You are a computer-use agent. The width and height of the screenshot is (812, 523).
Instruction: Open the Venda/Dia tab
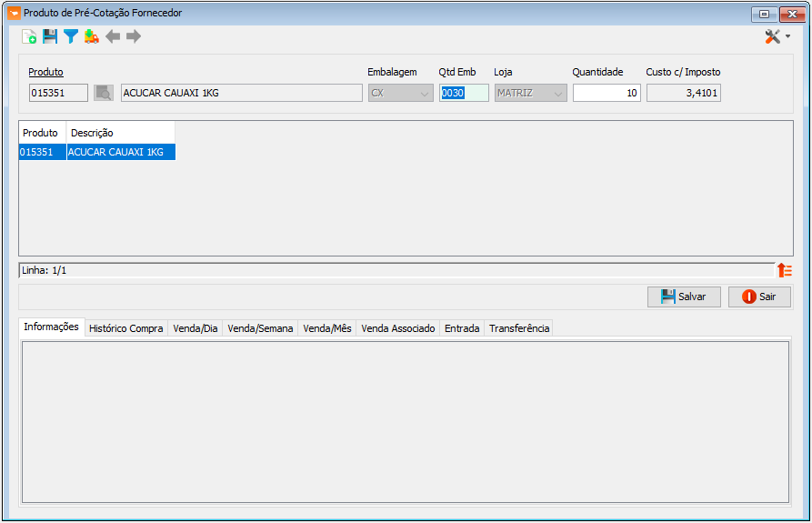(195, 328)
